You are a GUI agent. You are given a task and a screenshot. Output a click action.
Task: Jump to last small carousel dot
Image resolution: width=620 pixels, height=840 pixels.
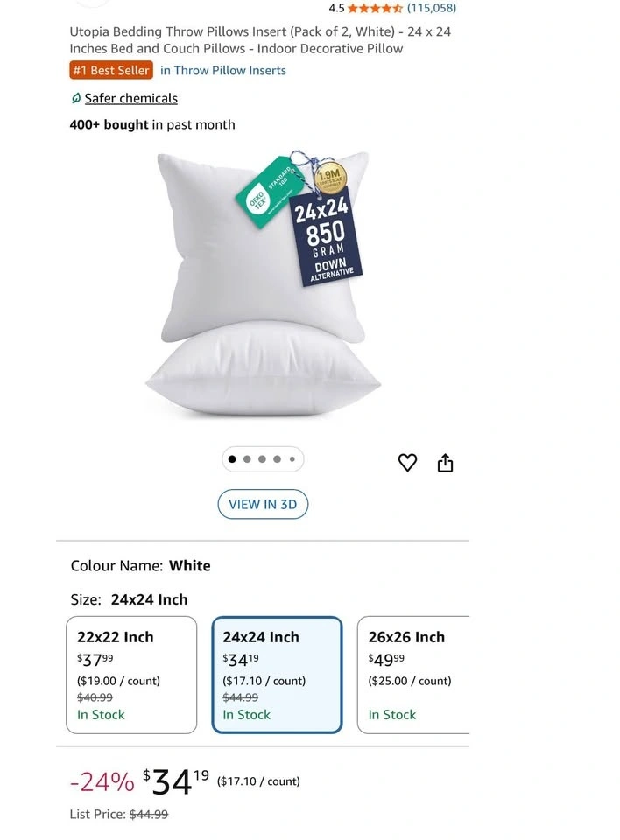pos(292,459)
